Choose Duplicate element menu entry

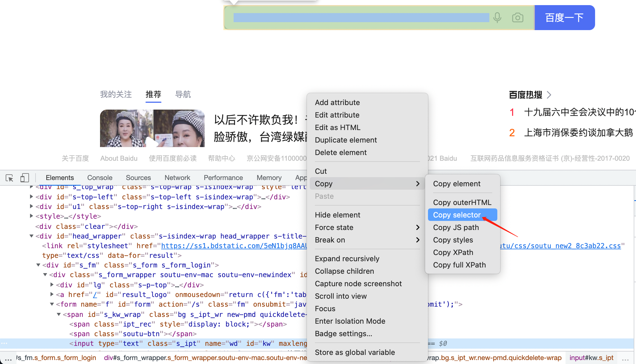click(367, 140)
